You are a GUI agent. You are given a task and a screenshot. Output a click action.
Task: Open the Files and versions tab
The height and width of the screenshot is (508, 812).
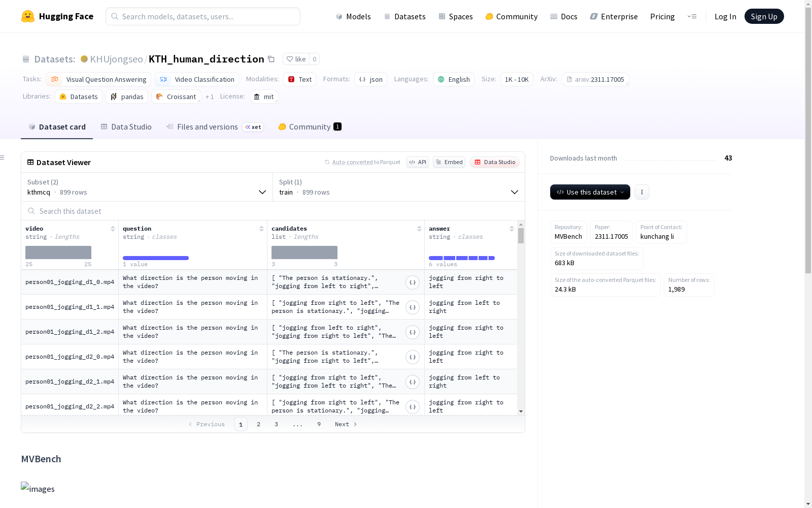point(214,127)
